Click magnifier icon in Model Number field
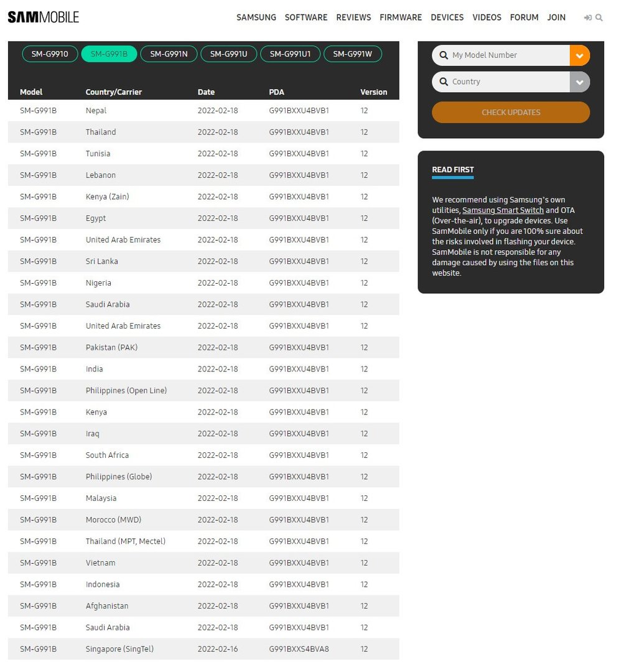Image resolution: width=619 pixels, height=672 pixels. pyautogui.click(x=444, y=55)
